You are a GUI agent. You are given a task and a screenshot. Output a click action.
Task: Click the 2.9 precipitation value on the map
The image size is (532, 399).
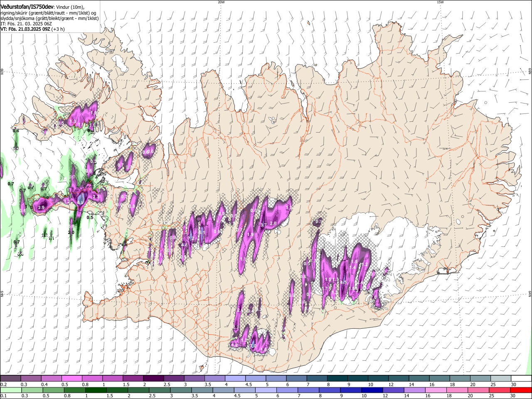point(41,207)
